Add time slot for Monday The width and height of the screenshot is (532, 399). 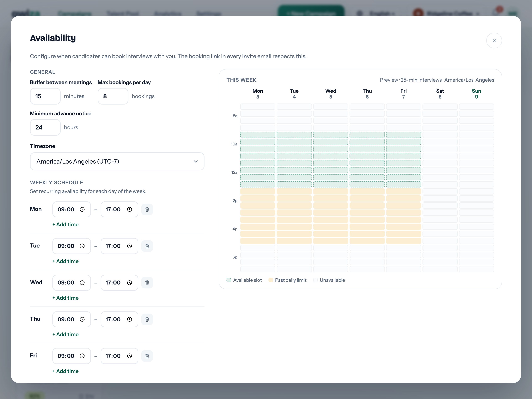tap(65, 224)
